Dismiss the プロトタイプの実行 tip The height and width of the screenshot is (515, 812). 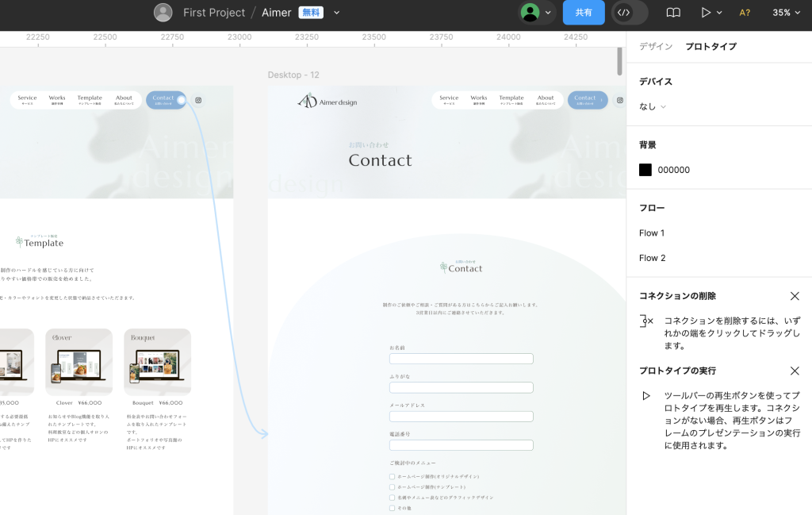[795, 371]
